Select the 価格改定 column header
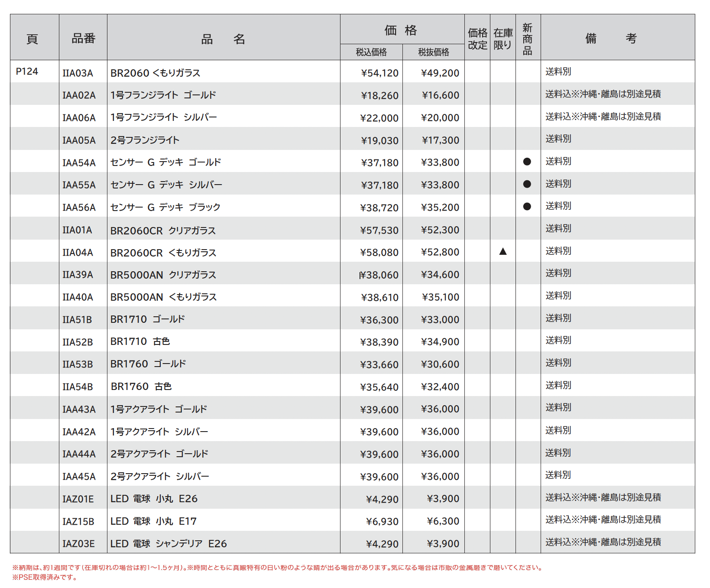 click(x=477, y=39)
